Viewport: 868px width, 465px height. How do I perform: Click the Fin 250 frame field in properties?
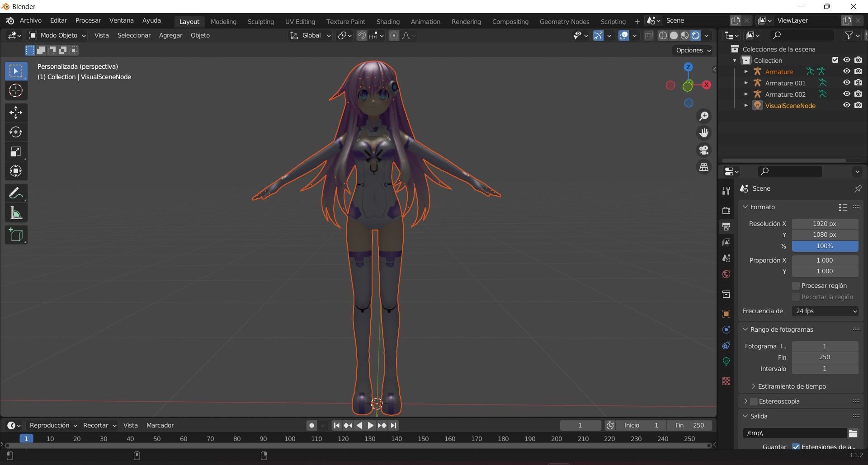tap(825, 357)
